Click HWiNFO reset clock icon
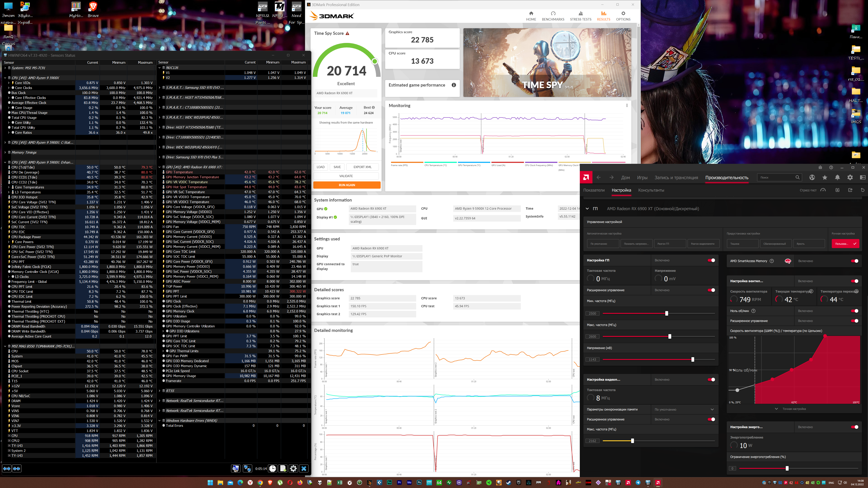This screenshot has width=868, height=488. [272, 469]
